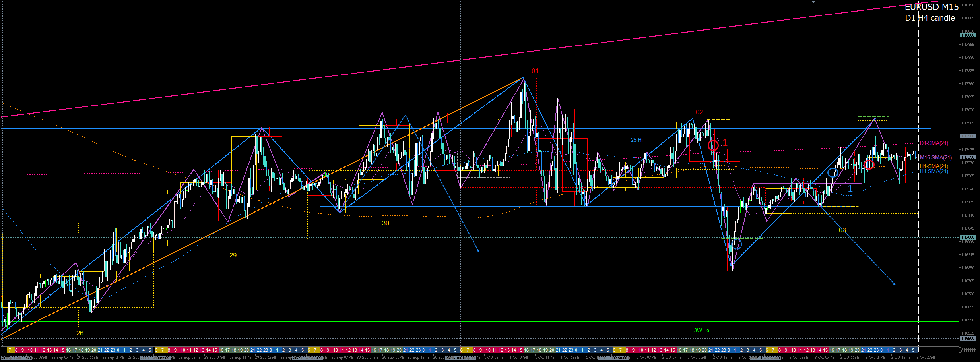The height and width of the screenshot is (362, 980).
Task: Select the M15-SMA(21) purple label
Action: [935, 157]
